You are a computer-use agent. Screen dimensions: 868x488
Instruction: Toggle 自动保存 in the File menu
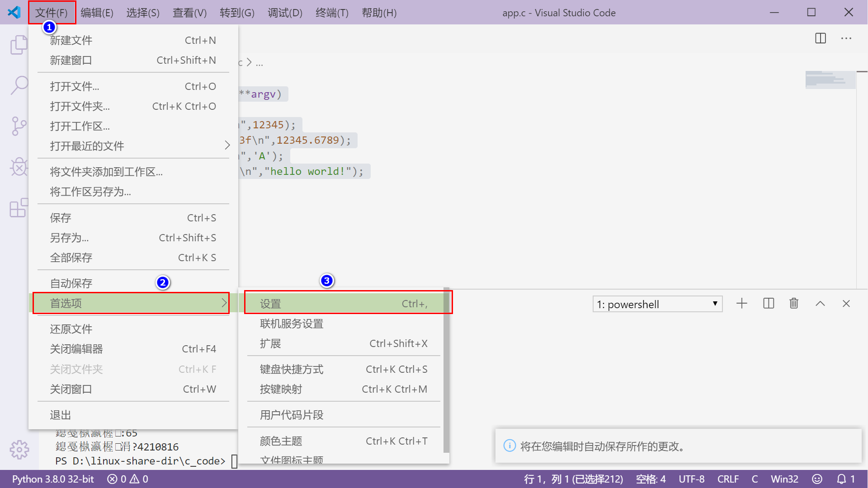(71, 283)
